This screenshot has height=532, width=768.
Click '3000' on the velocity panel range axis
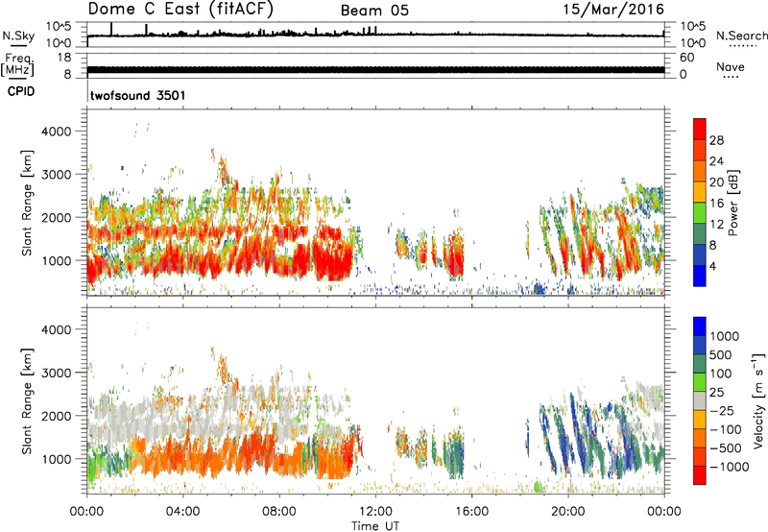coord(57,373)
